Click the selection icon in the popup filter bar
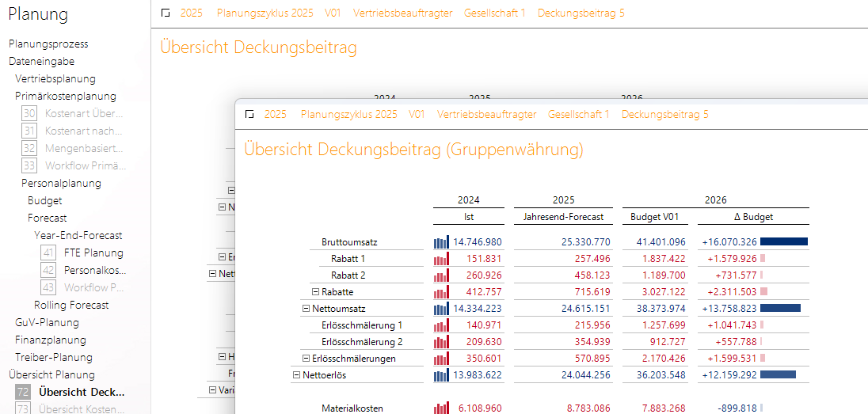Image resolution: width=868 pixels, height=414 pixels. point(249,115)
